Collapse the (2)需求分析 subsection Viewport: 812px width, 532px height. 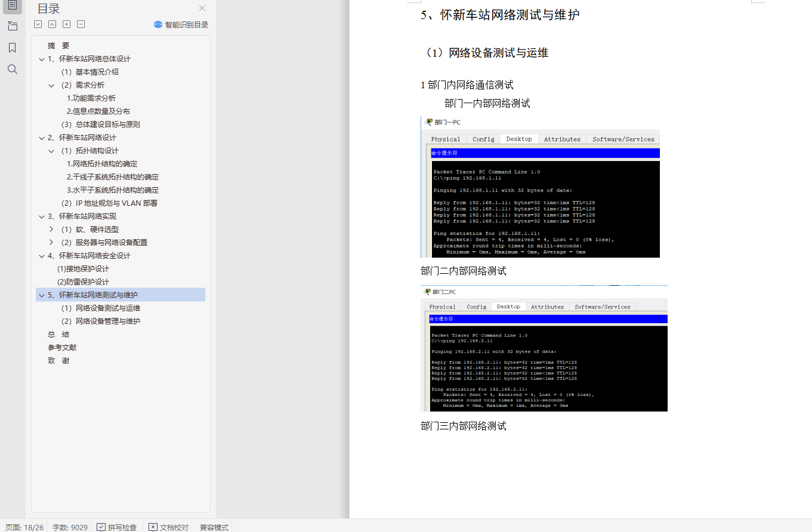51,85
